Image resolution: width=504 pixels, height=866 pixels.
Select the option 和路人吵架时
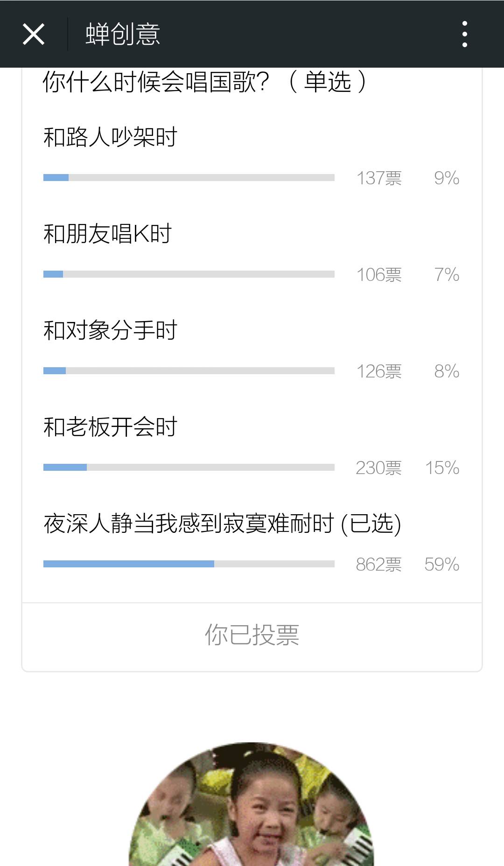[110, 137]
